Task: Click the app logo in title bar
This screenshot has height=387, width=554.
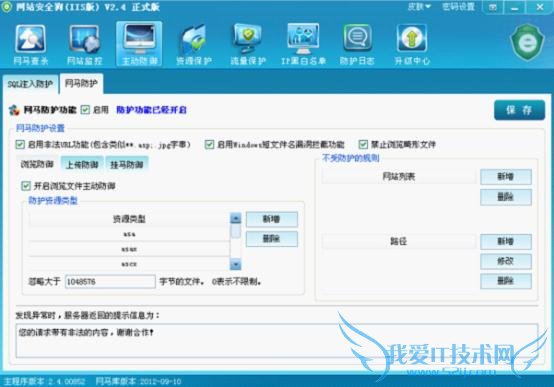Action: pyautogui.click(x=6, y=7)
